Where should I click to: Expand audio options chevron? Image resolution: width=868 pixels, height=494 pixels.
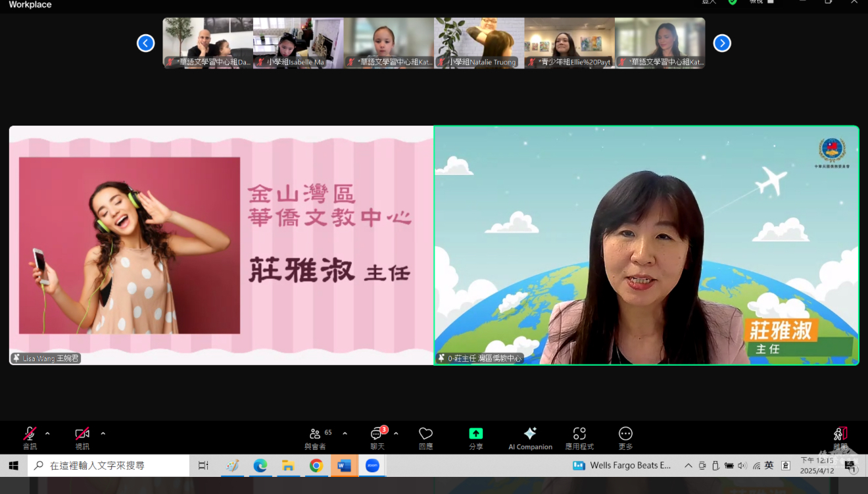pos(47,433)
